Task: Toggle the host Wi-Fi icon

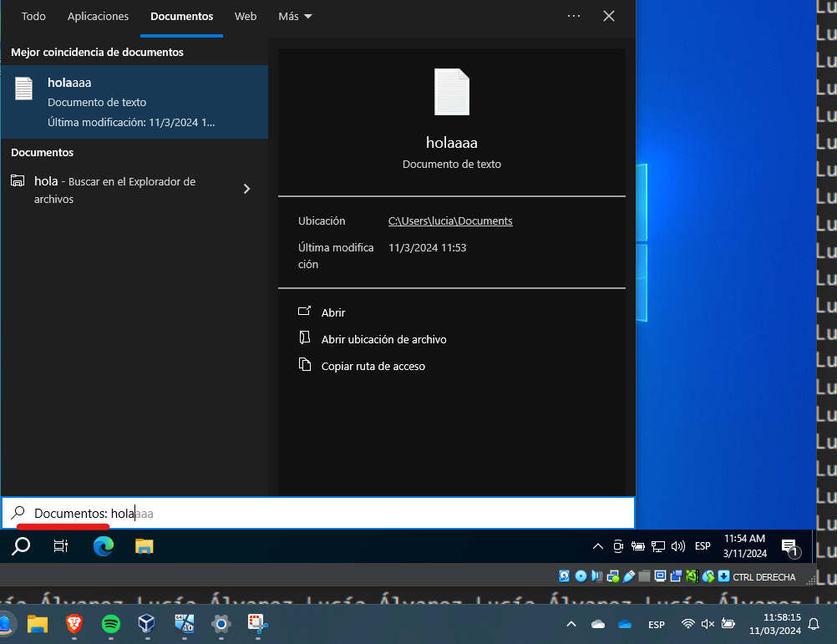Action: [688, 624]
